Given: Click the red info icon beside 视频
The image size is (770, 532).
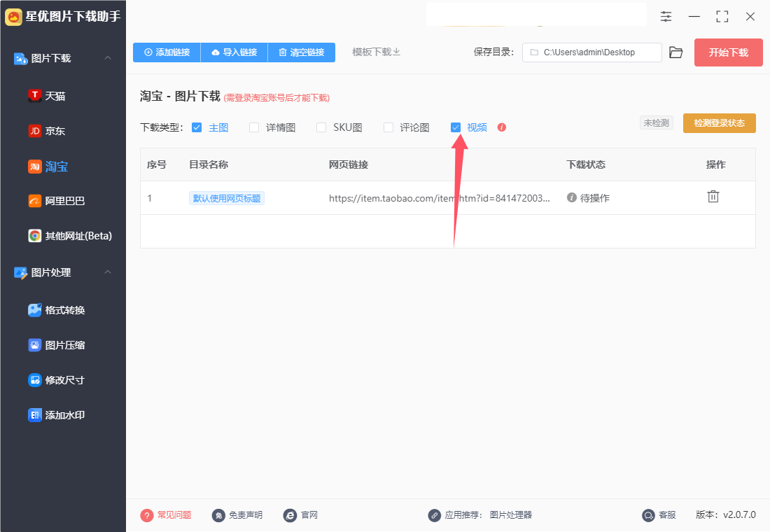Looking at the screenshot, I should point(501,127).
